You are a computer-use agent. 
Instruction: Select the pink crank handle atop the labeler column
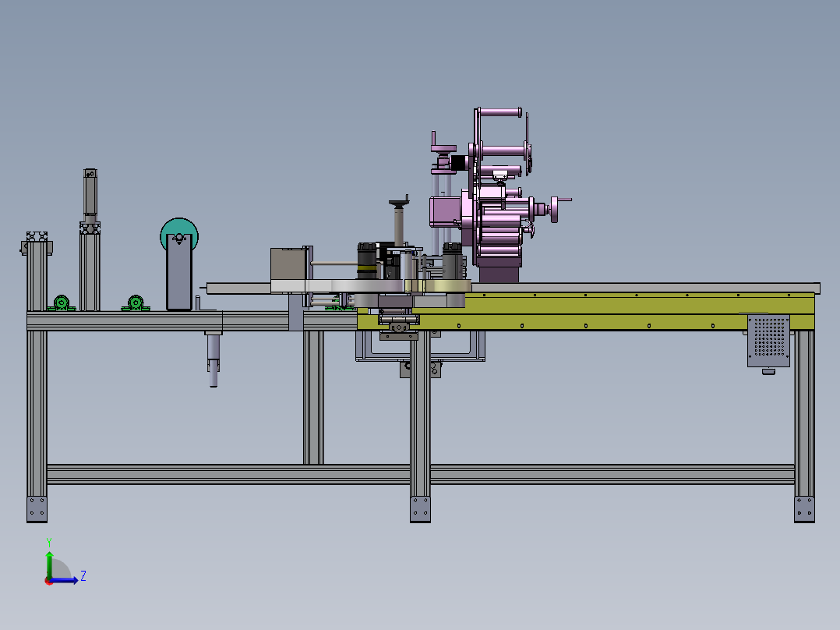[443, 147]
